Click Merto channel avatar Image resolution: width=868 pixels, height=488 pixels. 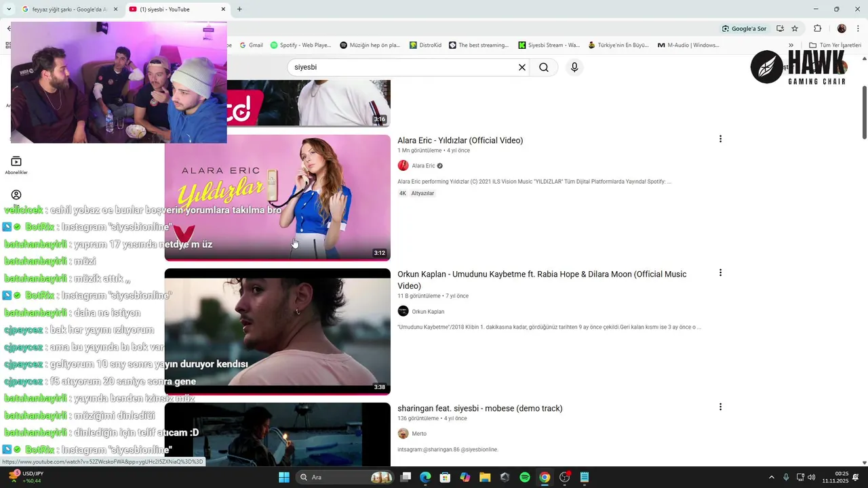(403, 434)
